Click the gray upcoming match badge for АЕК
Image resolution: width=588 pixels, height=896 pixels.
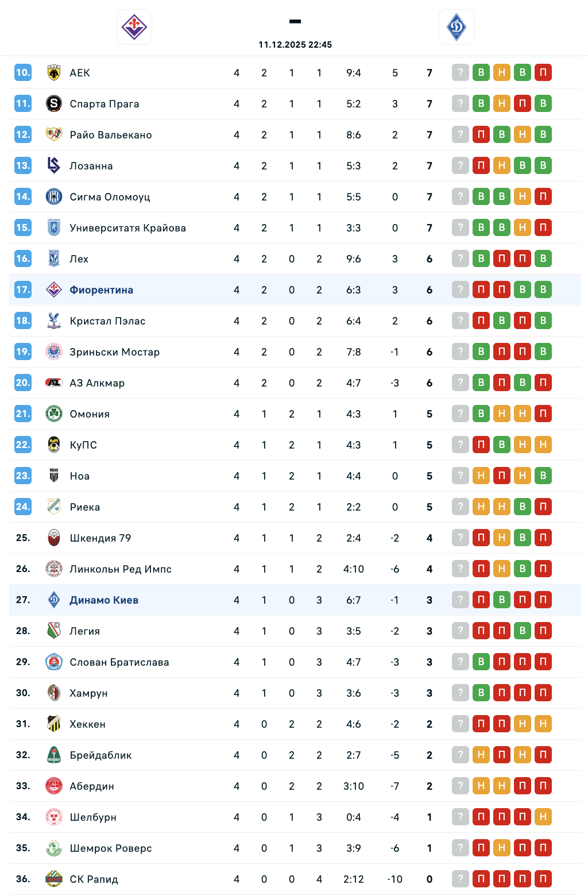[x=461, y=73]
